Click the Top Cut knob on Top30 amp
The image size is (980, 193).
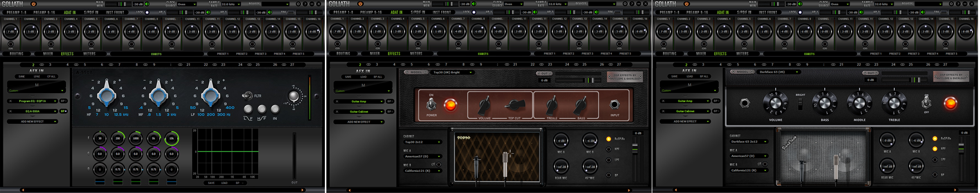[514, 104]
